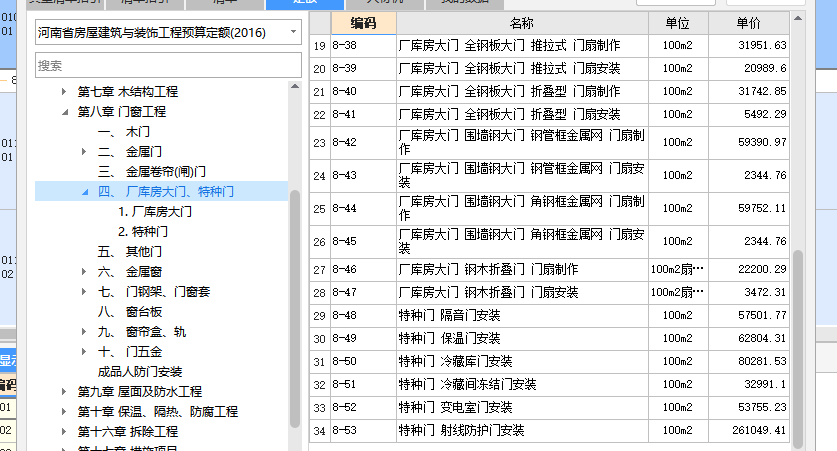Screen dimensions: 837x451
Task: Click unit 100m2扇… in row 8-46
Action: [x=678, y=270]
